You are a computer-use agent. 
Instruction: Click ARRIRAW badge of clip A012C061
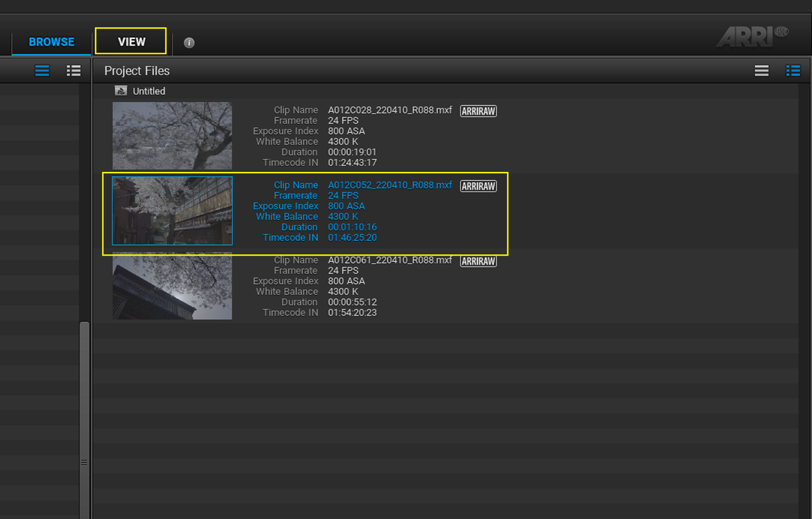pos(478,261)
